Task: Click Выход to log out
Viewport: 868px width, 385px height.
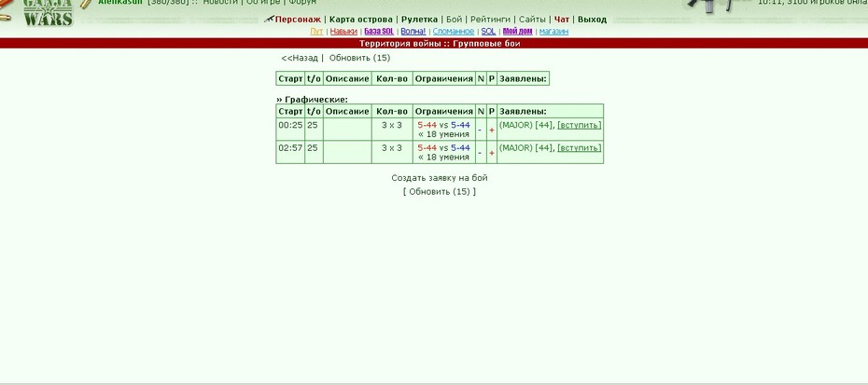Action: tap(593, 20)
